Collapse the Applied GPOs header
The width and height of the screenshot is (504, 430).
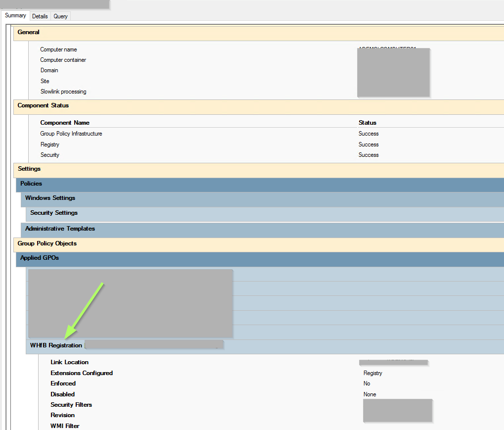40,258
